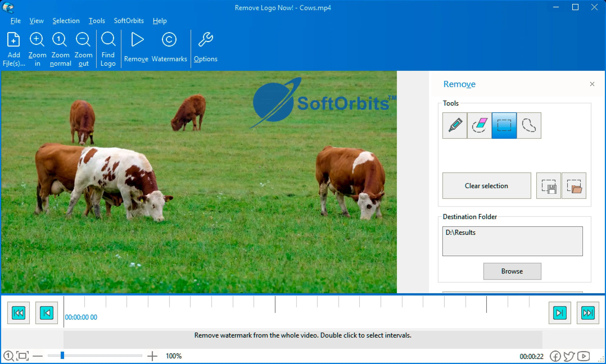The width and height of the screenshot is (606, 364).
Task: Select the Marker pencil tool
Action: (455, 126)
